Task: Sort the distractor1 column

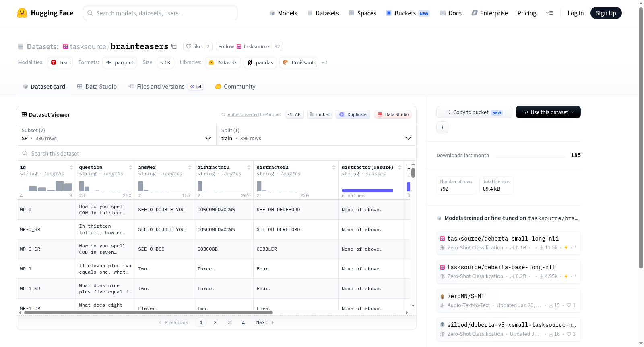Action: pos(249,167)
